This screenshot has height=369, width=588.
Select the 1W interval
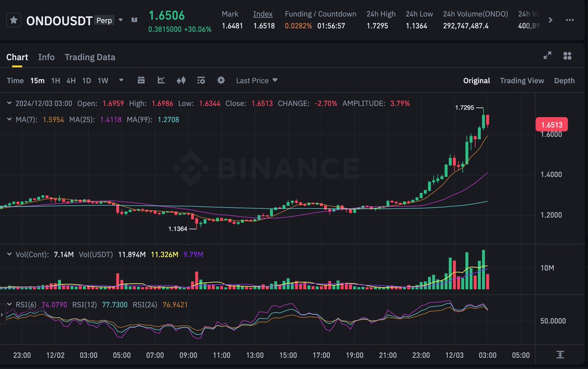click(103, 80)
